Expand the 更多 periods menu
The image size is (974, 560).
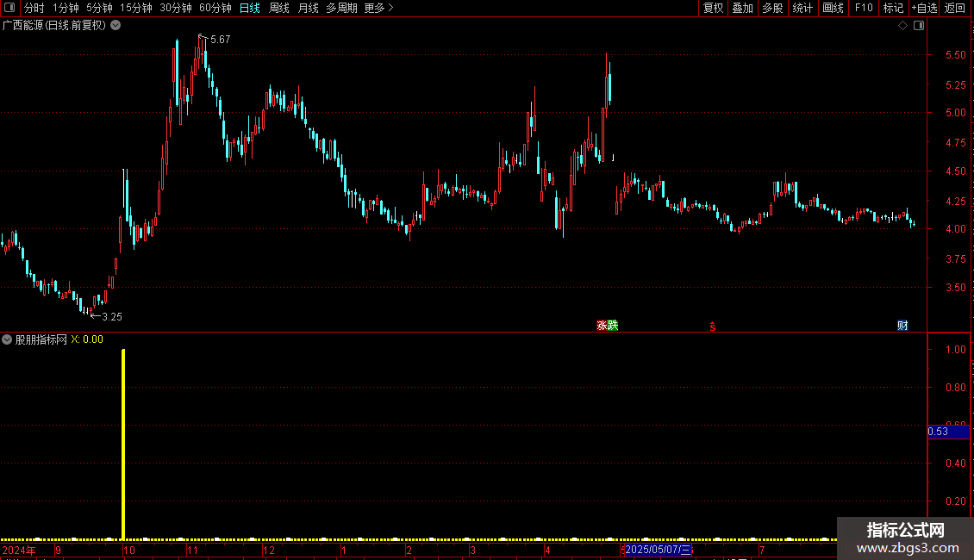[x=378, y=8]
